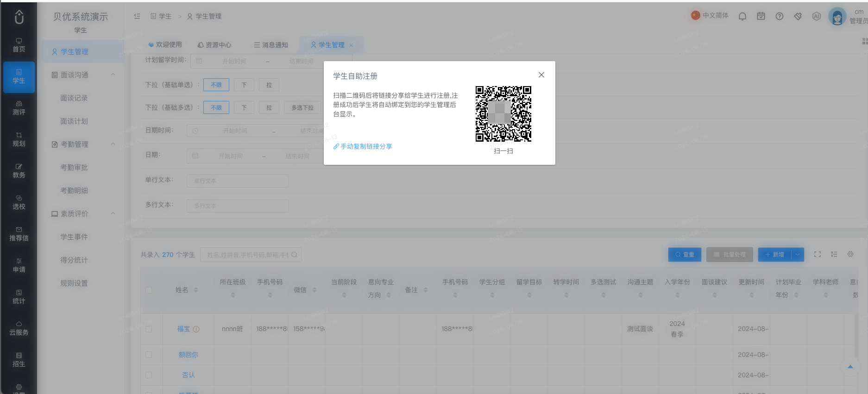Collapse the 考勤管理 menu group
The height and width of the screenshot is (394, 868).
coord(113,144)
